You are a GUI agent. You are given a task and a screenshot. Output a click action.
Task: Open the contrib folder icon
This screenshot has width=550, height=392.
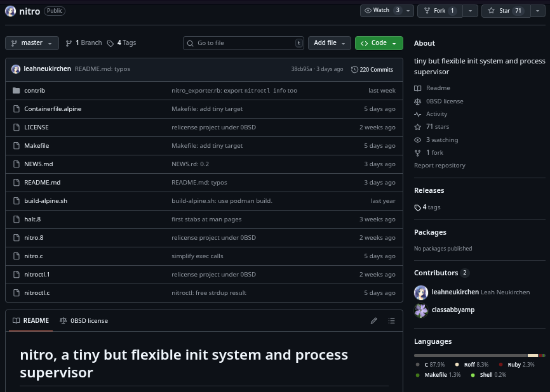point(17,90)
